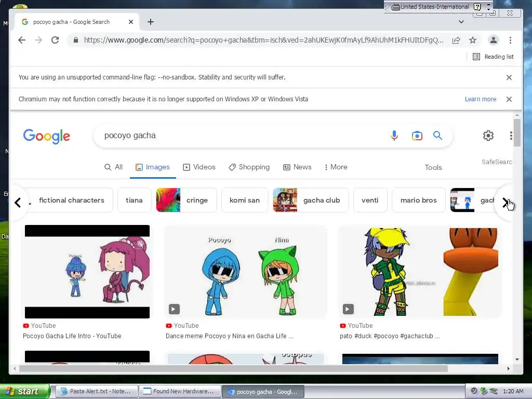Dismiss the Windows XP unsupported warning

(x=509, y=99)
